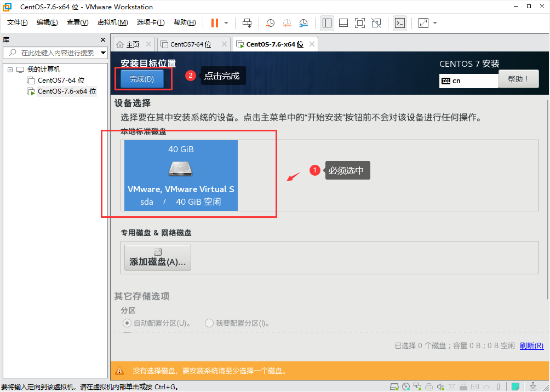
Task: Collapse the 我的计算机 tree node
Action: 10,70
